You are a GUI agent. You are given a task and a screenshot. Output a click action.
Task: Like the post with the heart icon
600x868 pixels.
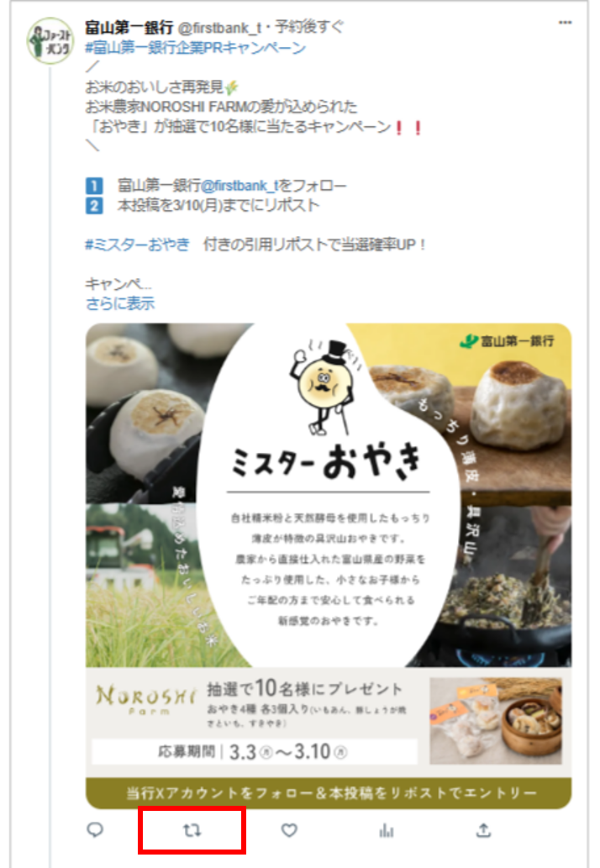pyautogui.click(x=289, y=830)
